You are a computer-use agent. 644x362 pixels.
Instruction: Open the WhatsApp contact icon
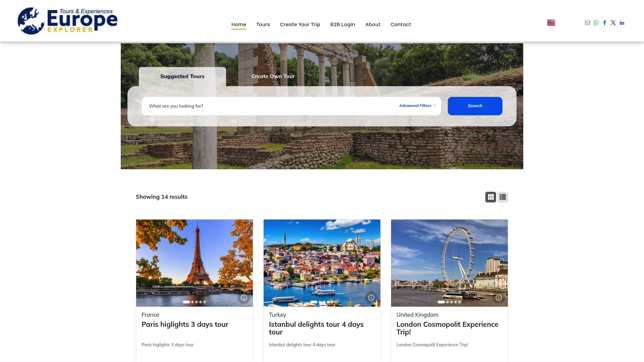click(x=596, y=23)
